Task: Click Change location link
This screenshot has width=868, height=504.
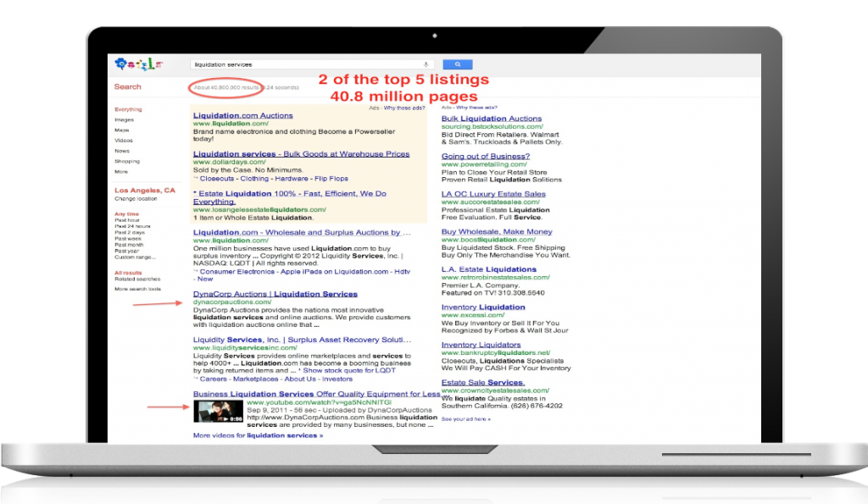Action: (x=136, y=198)
